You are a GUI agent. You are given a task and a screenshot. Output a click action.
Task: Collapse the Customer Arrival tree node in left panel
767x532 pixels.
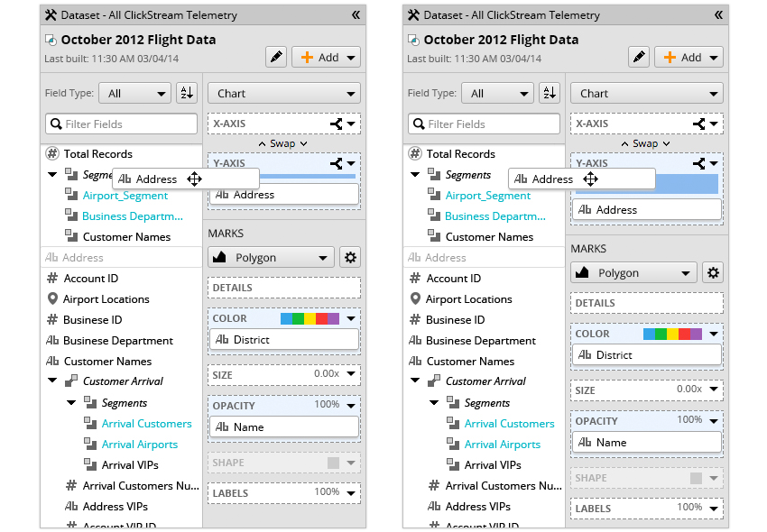53,381
